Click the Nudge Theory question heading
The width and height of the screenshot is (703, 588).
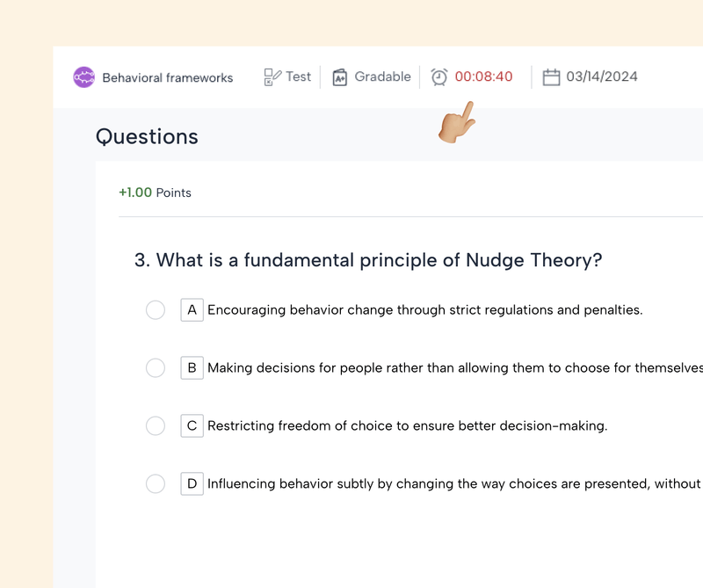pos(367,260)
